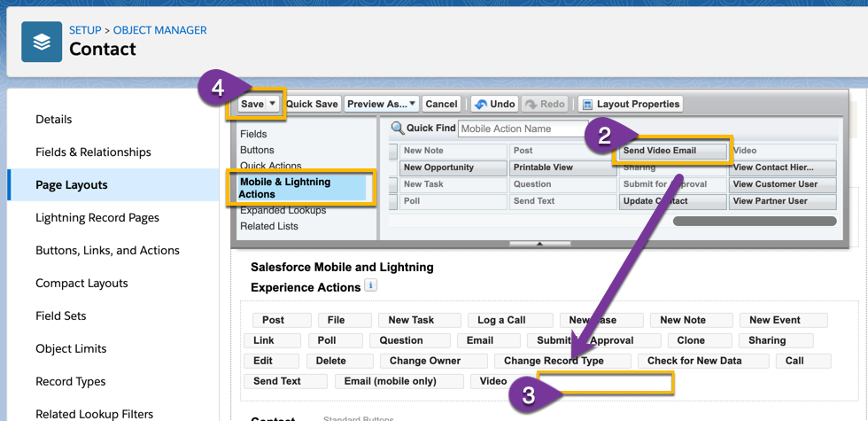This screenshot has height=421, width=868.
Task: Click the Contact object stack icon
Action: point(42,42)
